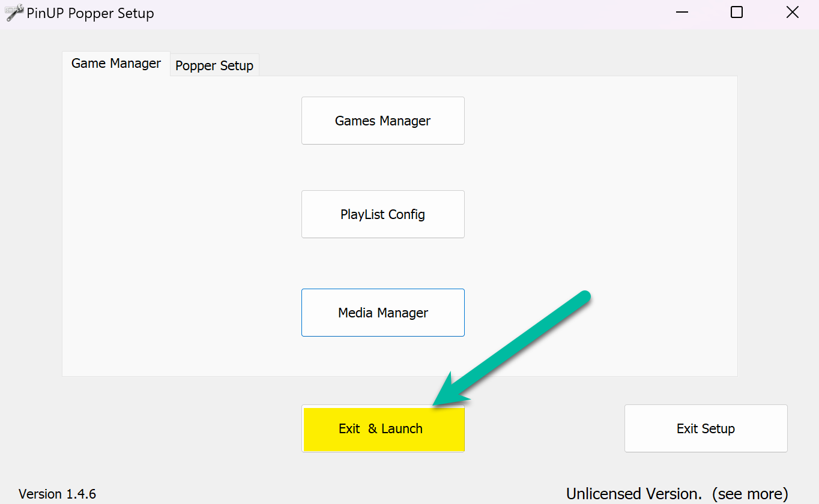This screenshot has width=819, height=504.
Task: Minimize the PinUP Popper Setup window
Action: point(681,13)
